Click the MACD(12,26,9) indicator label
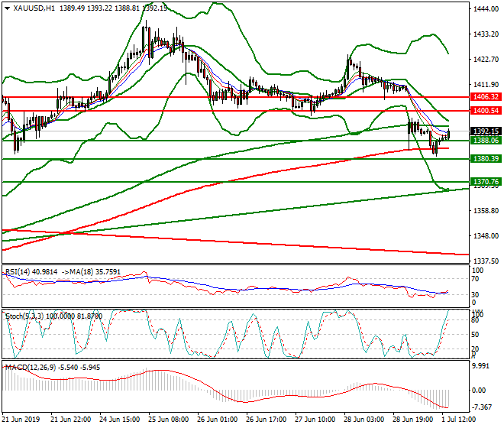This screenshot has height=428, width=504. pyautogui.click(x=31, y=367)
